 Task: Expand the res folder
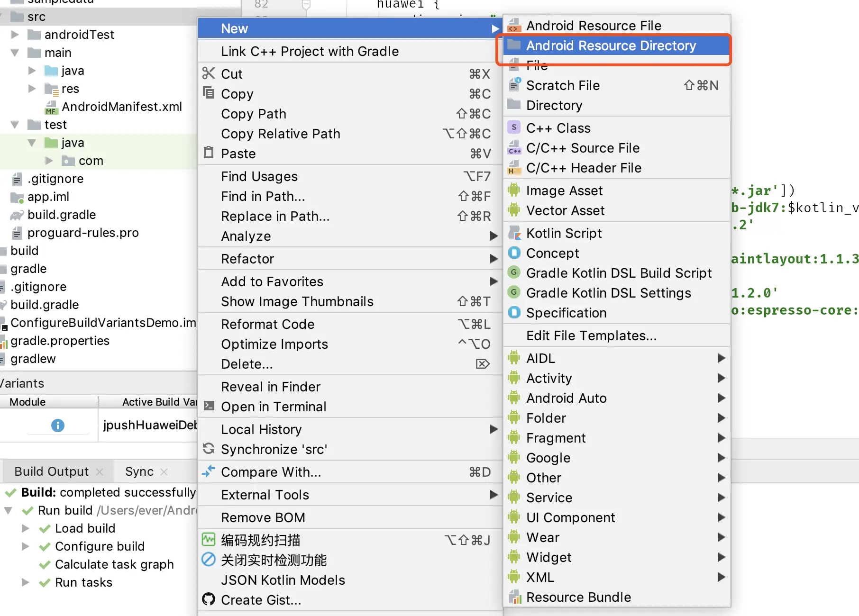point(32,89)
